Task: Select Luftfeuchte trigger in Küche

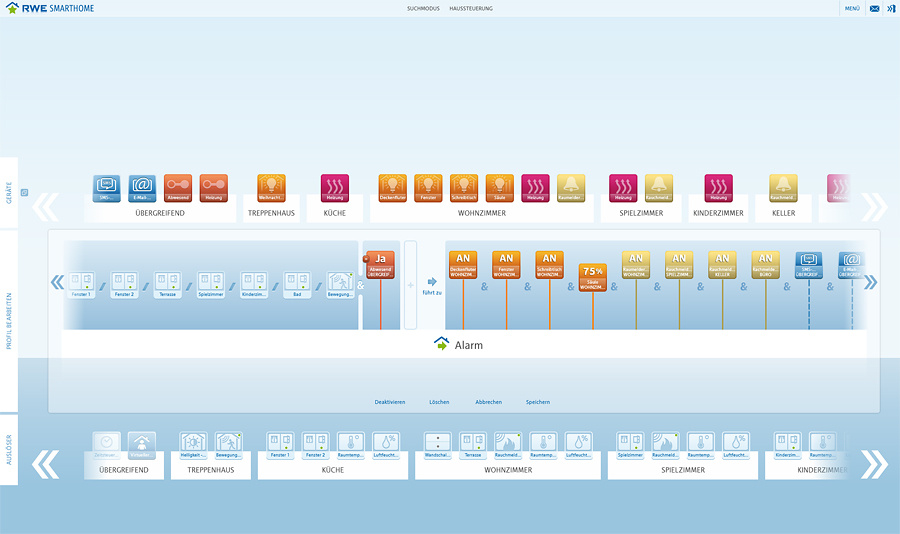Action: pyautogui.click(x=386, y=446)
